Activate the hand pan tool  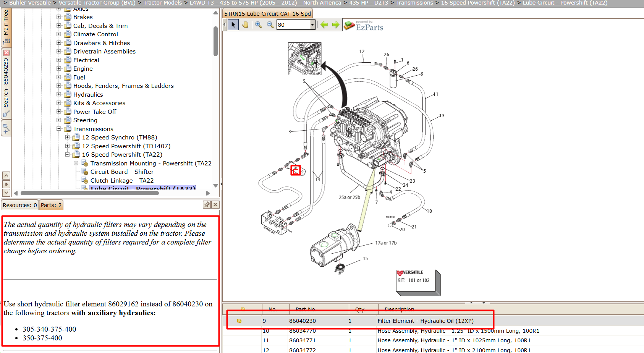click(245, 25)
